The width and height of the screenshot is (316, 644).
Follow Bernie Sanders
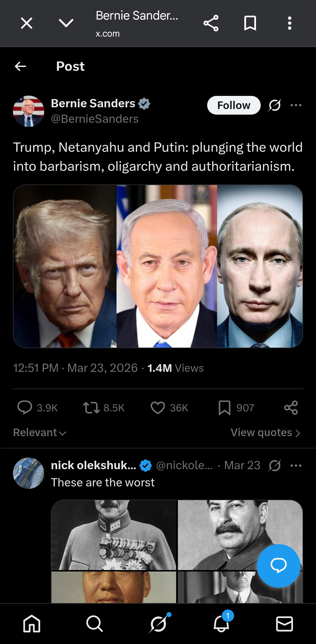click(234, 105)
